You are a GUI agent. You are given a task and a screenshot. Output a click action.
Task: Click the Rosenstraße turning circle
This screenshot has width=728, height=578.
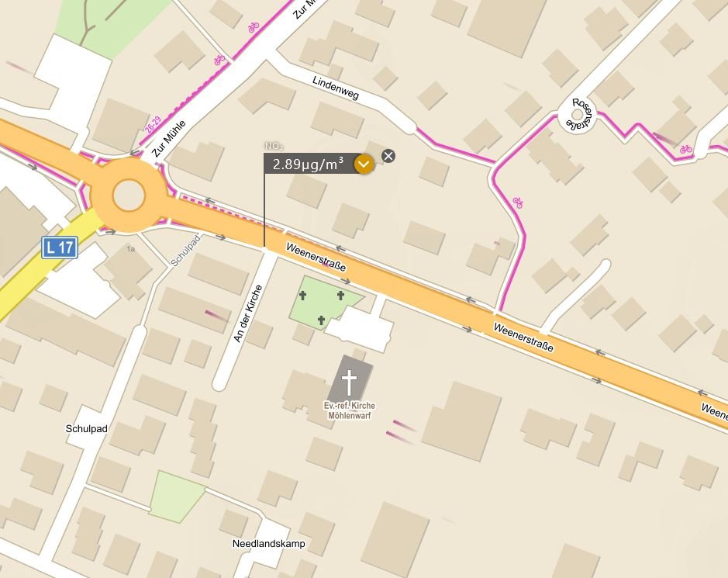(x=577, y=115)
